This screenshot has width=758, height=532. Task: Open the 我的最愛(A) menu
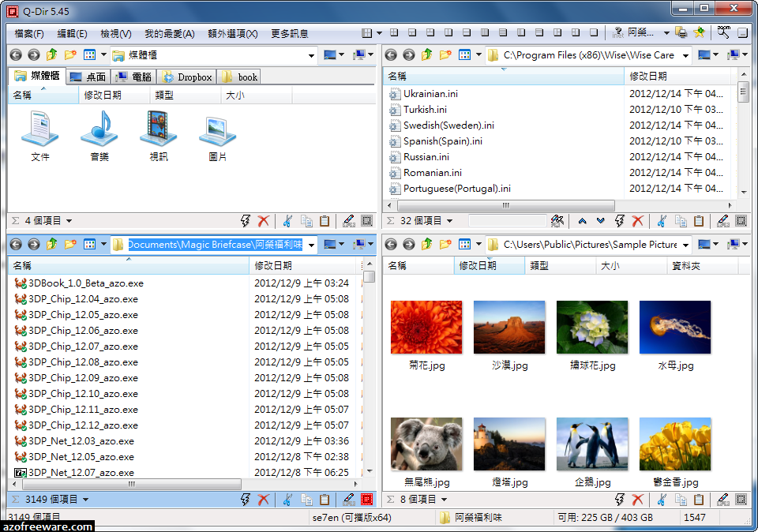point(170,33)
